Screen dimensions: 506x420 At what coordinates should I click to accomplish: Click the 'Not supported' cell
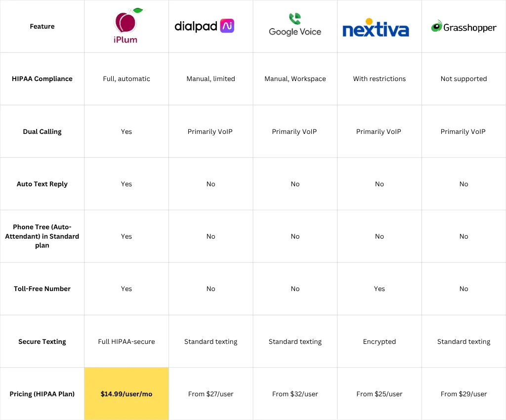[464, 79]
